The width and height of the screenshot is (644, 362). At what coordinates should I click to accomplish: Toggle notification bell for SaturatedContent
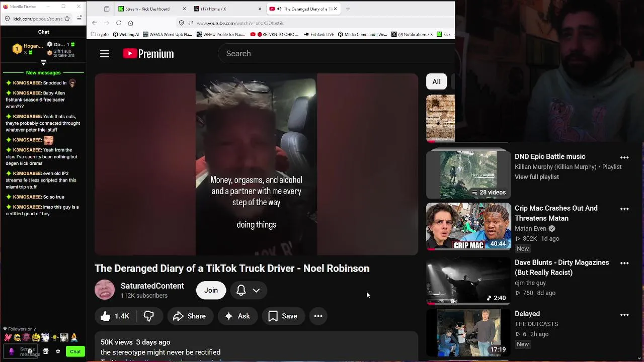[241, 290]
